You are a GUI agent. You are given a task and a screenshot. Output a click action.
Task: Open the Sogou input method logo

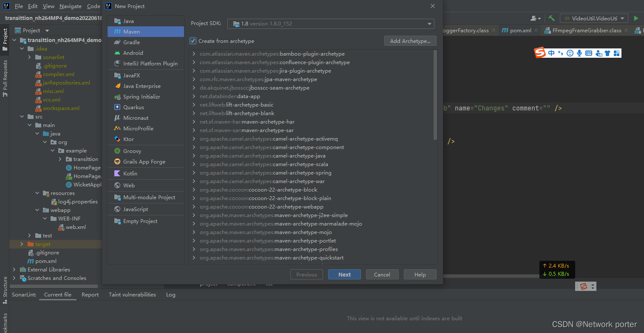[540, 53]
